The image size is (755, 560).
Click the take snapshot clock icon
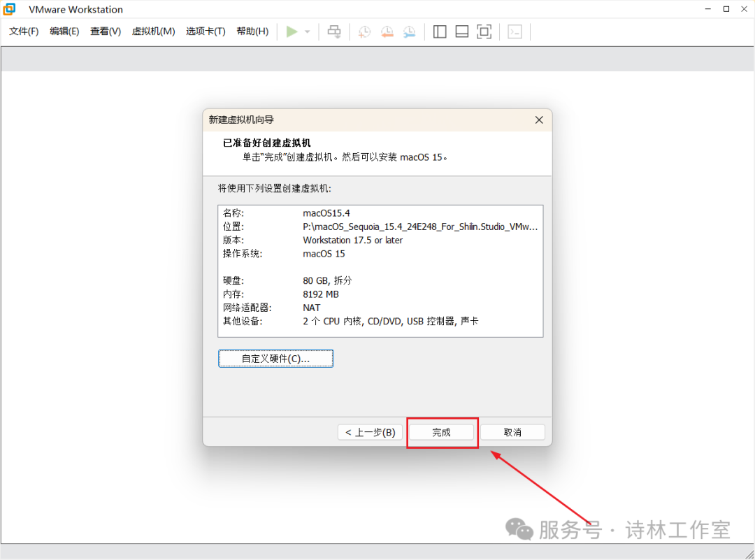click(x=364, y=31)
